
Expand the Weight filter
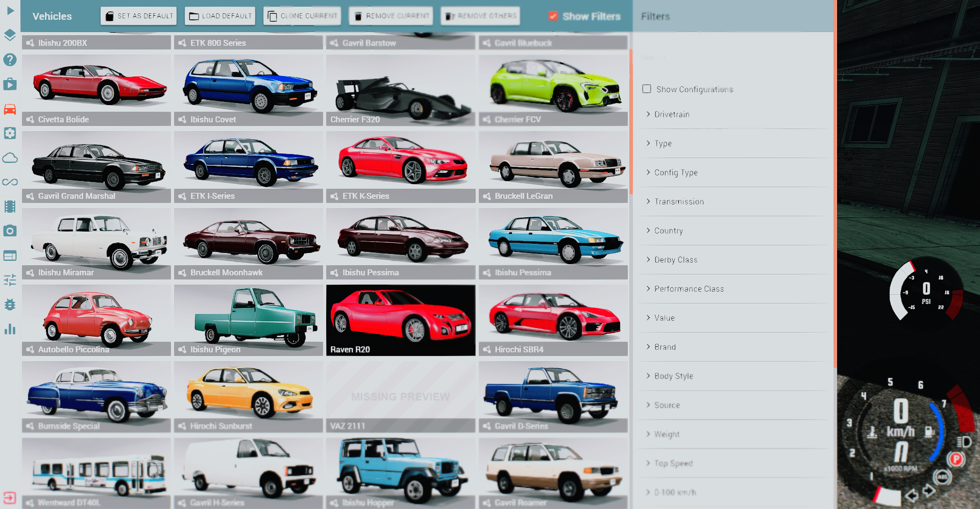[733, 434]
